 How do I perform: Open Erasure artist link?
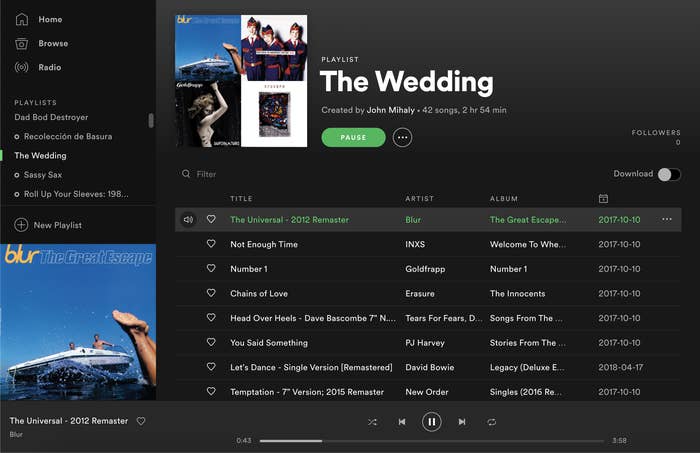(420, 294)
